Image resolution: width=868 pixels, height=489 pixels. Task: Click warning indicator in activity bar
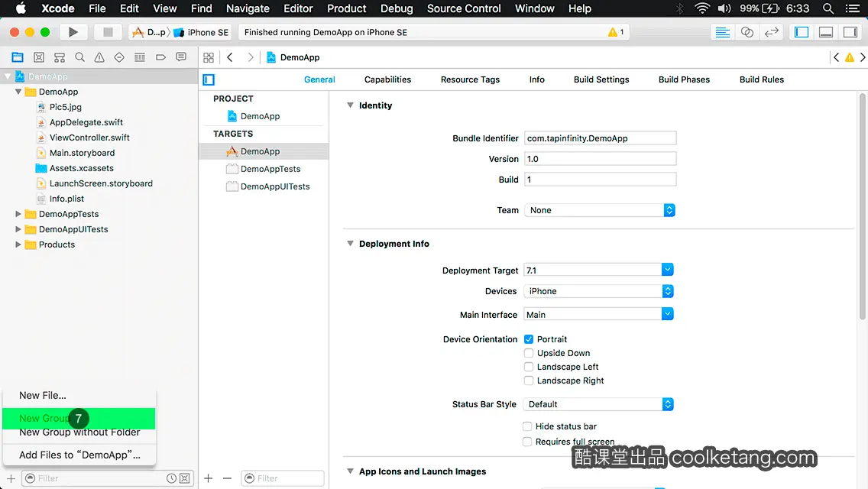(x=616, y=32)
